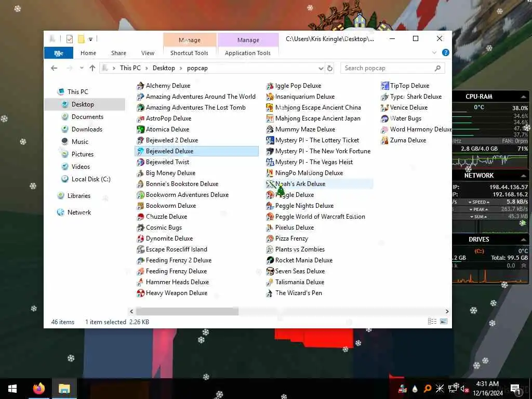
Task: Click the Bejeweled Twist icon
Action: pyautogui.click(x=140, y=162)
